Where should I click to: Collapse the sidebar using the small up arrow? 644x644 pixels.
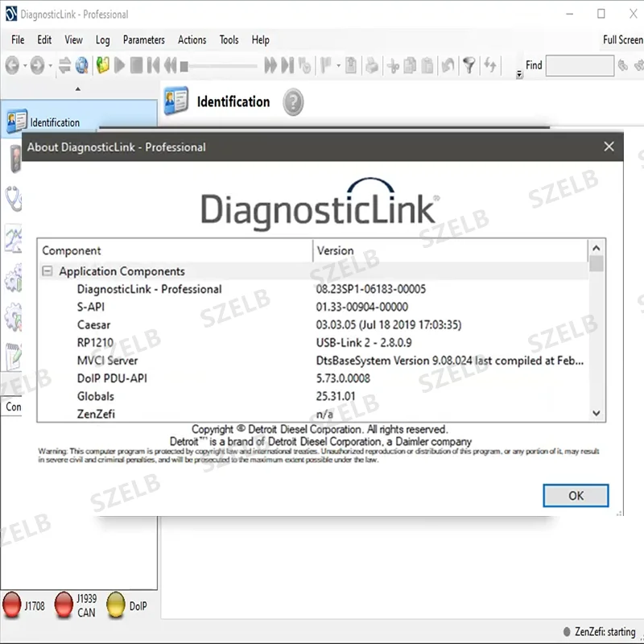coord(78,89)
